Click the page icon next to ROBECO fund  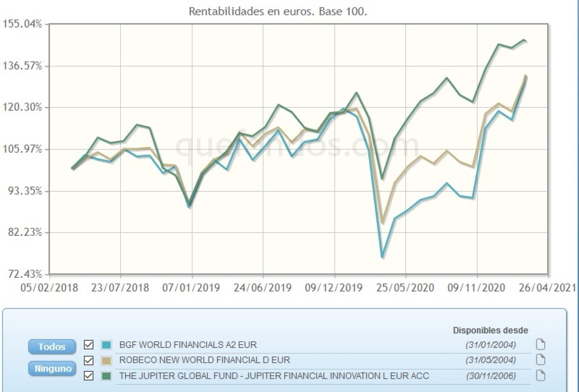point(541,360)
